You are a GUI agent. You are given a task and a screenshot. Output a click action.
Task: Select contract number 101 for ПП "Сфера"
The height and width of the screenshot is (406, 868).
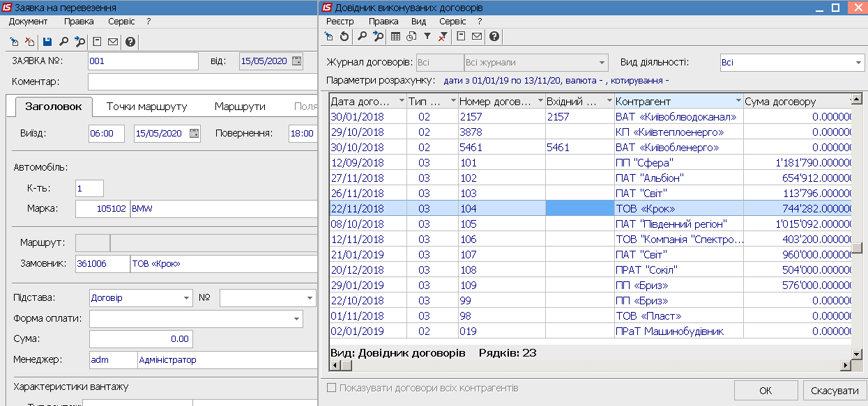coord(501,163)
